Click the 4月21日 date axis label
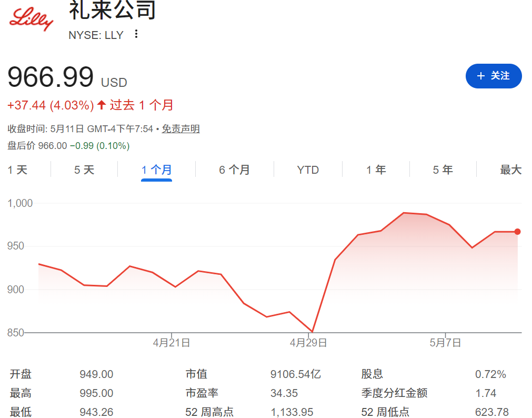 point(172,343)
